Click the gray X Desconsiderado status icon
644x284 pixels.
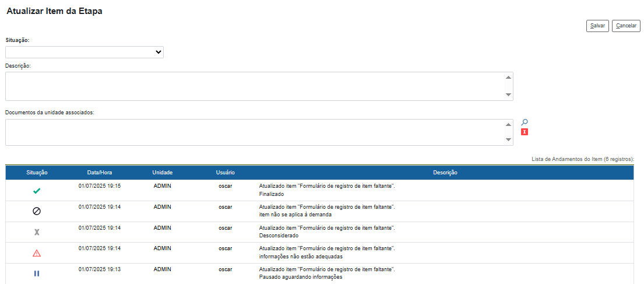[x=37, y=232]
